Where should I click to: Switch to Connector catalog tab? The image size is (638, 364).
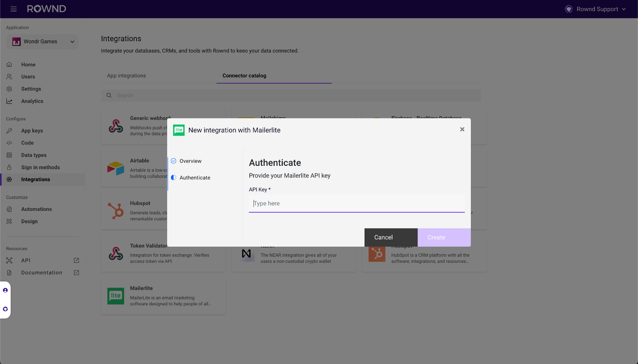coord(244,76)
